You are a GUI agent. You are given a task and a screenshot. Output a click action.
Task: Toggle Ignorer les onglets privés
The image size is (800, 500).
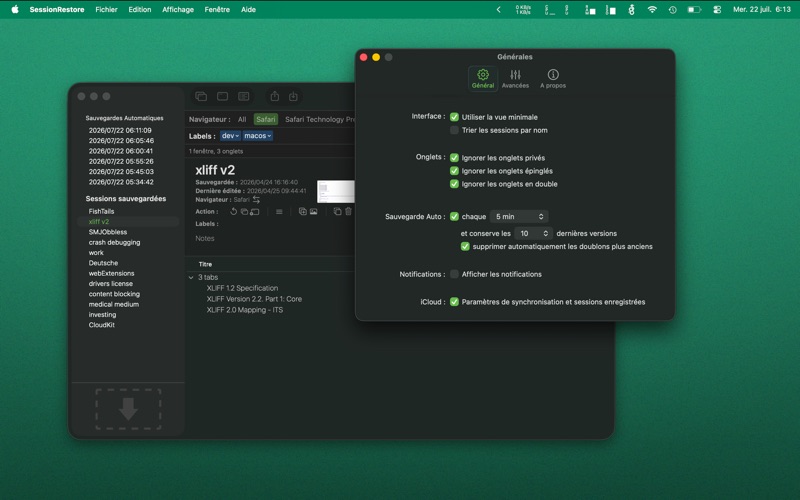tap(454, 158)
